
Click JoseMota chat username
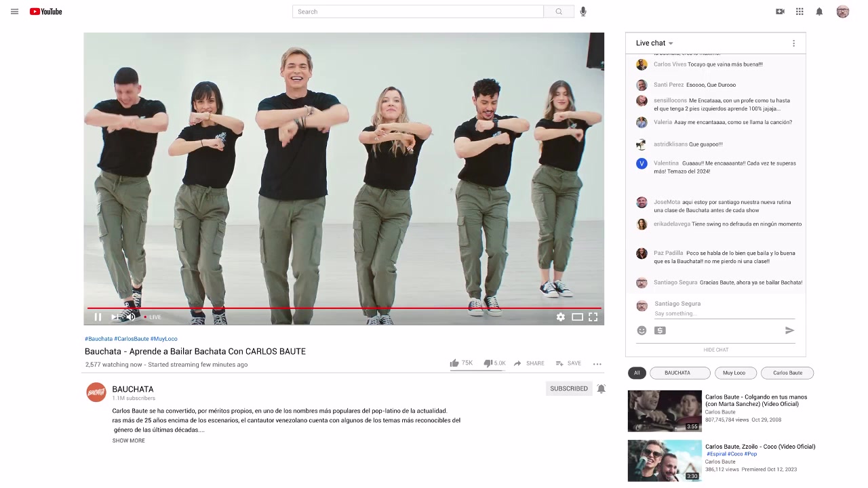(667, 202)
